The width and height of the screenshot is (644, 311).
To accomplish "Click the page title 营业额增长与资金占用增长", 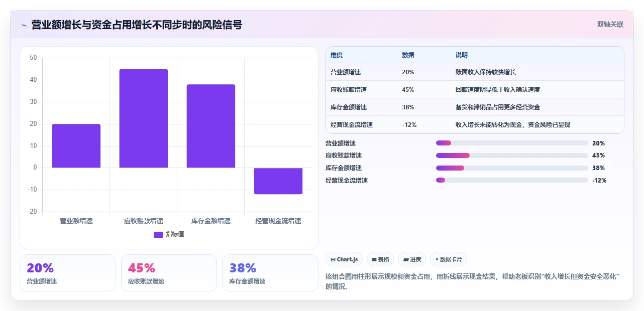I will point(137,25).
